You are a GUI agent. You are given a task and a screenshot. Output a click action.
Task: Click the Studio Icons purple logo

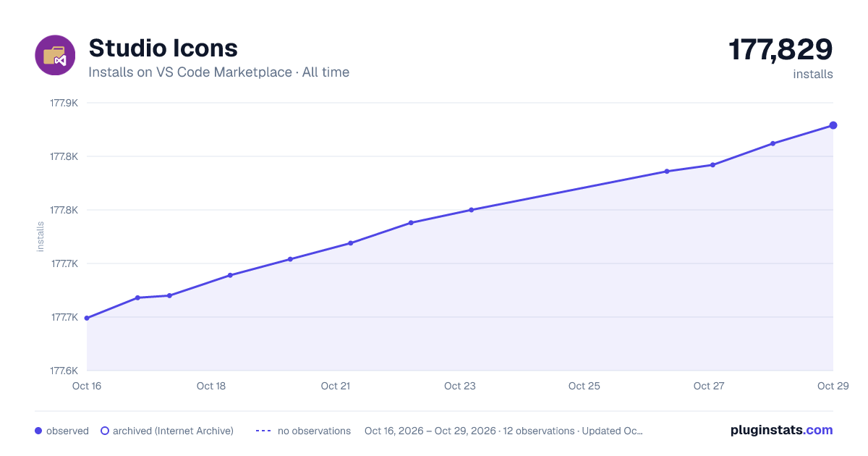click(55, 55)
